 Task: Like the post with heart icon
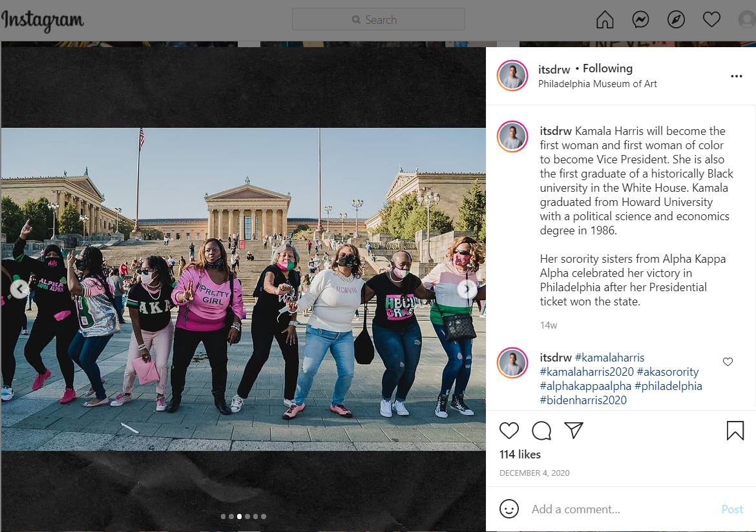point(509,431)
